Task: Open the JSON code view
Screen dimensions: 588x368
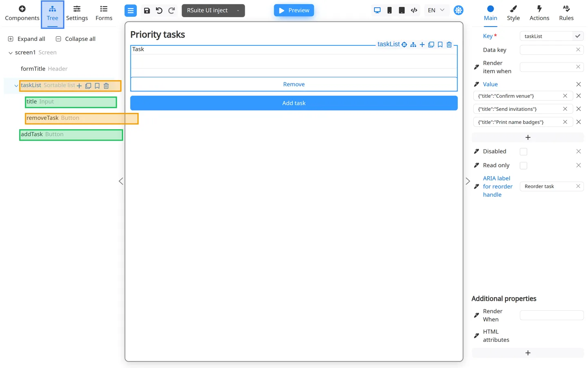Action: [414, 10]
